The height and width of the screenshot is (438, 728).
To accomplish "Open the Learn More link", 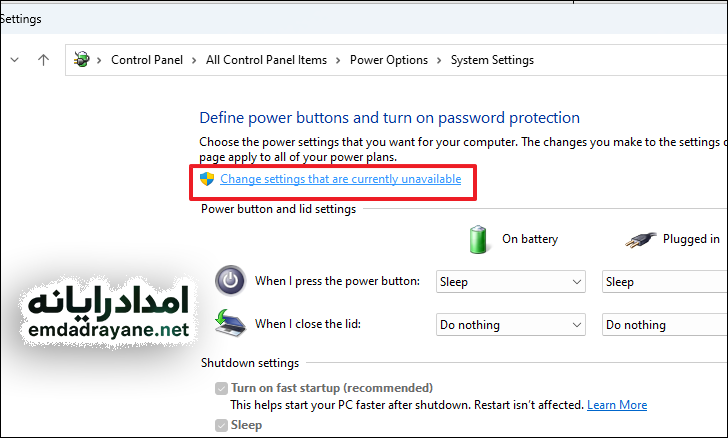I will [x=617, y=405].
